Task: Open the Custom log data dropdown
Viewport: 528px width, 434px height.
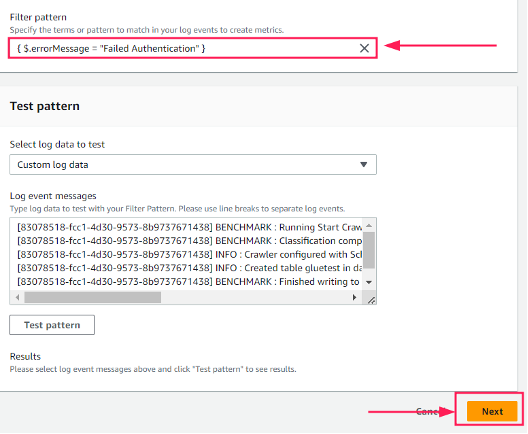Action: click(193, 165)
